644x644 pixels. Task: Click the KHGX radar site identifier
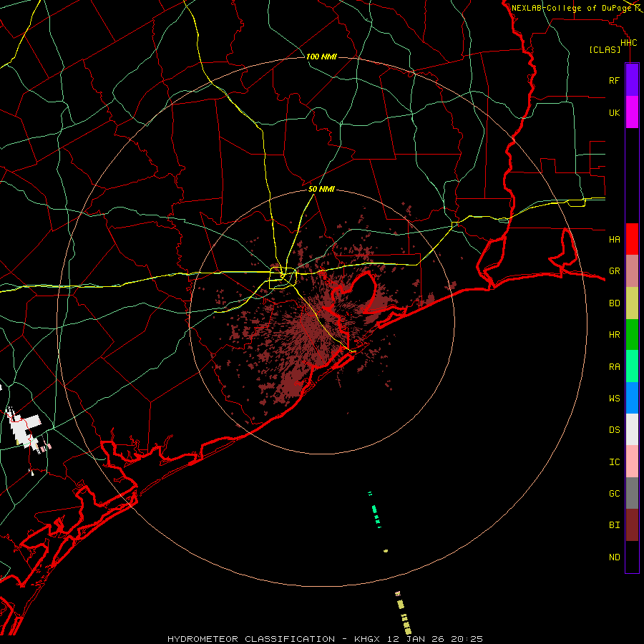368,639
